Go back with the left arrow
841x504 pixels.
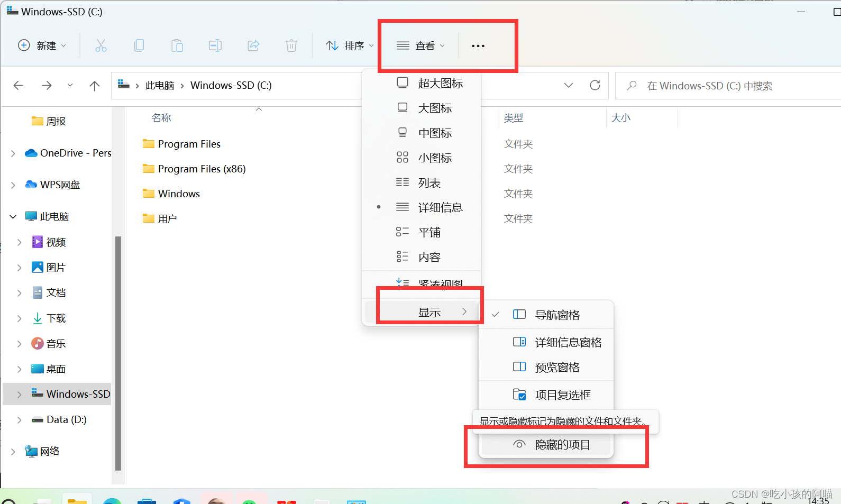19,86
